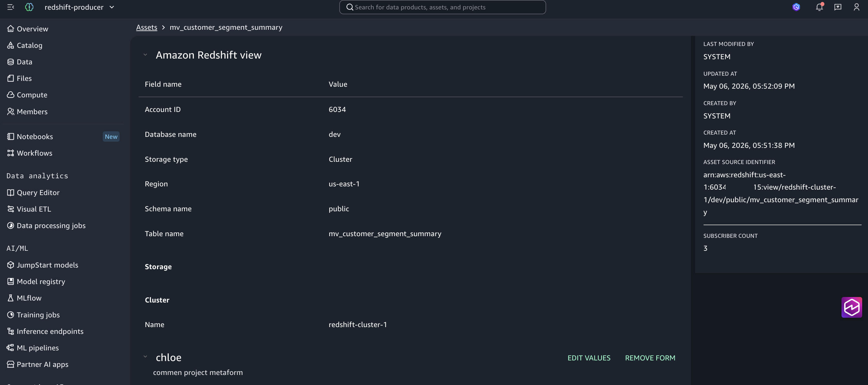868x385 pixels.
Task: Click the MLflow flask icon
Action: point(10,298)
